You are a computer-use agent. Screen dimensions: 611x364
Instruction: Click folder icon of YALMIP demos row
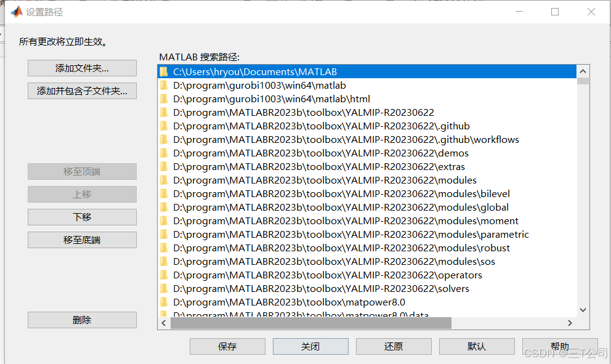164,153
